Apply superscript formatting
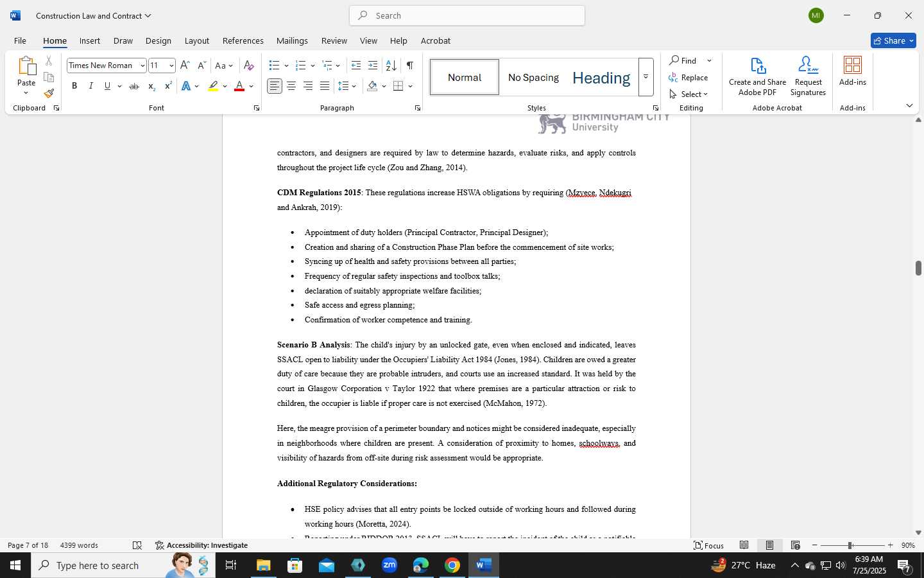 [168, 86]
